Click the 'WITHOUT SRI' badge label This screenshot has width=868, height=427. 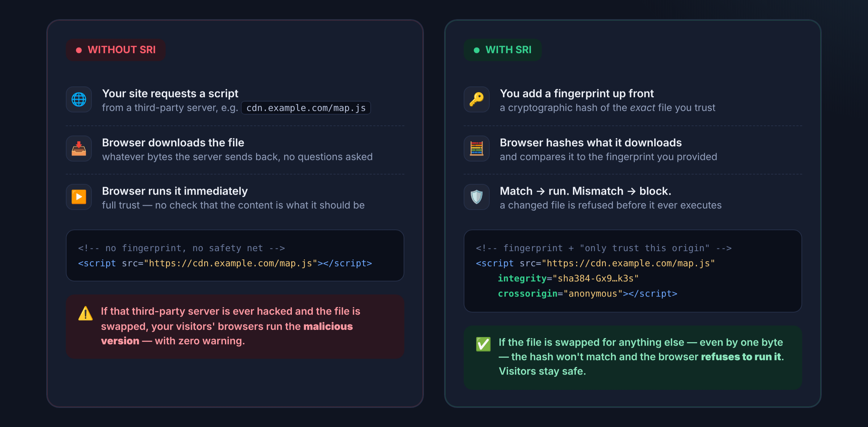pos(122,50)
